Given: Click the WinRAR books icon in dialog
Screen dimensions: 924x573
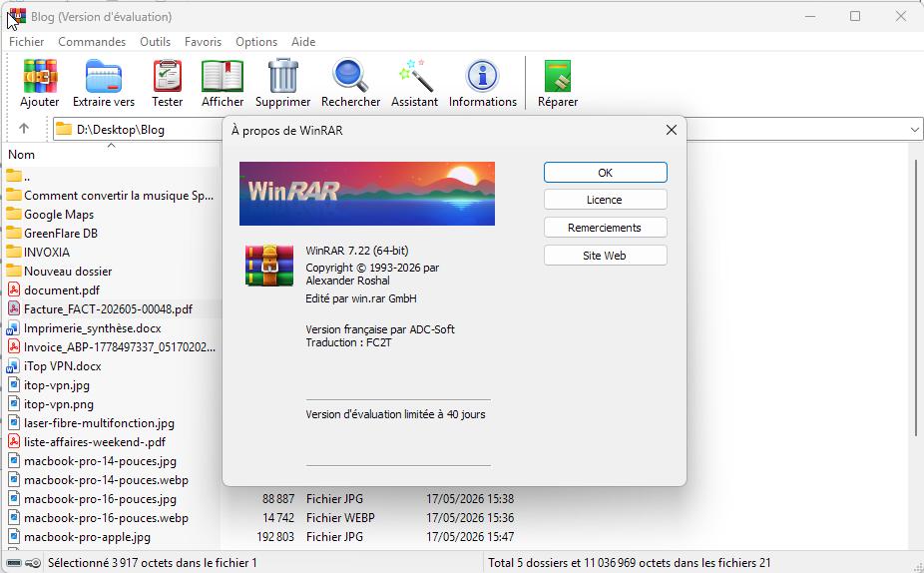Looking at the screenshot, I should coord(269,266).
